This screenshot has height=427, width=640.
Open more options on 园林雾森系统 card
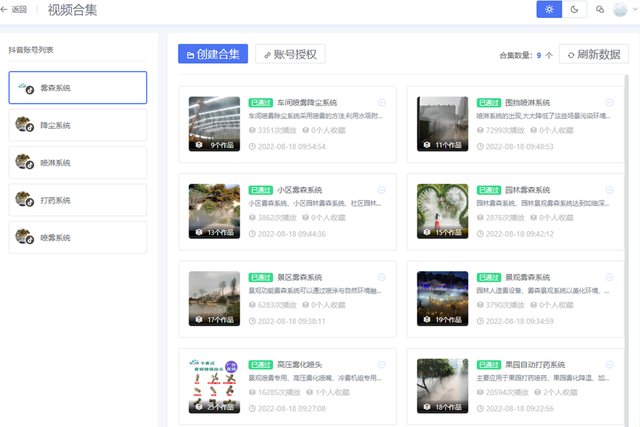pos(610,190)
